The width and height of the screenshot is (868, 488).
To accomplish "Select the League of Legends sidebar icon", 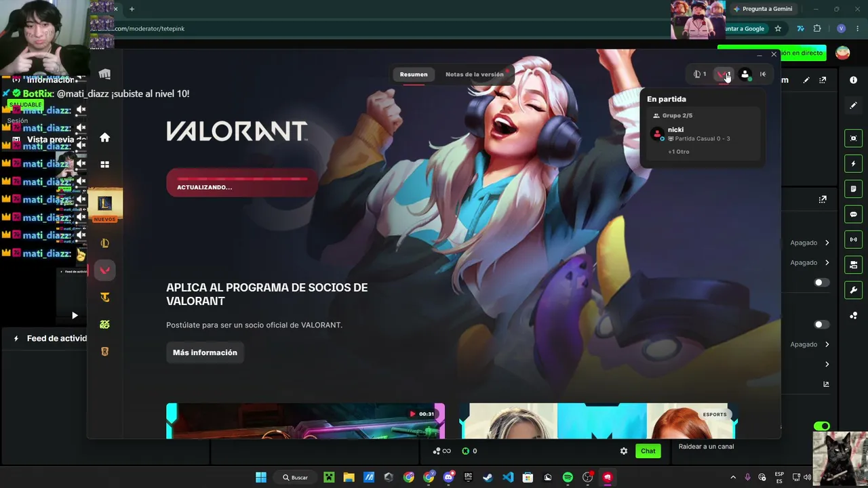I will coord(104,243).
